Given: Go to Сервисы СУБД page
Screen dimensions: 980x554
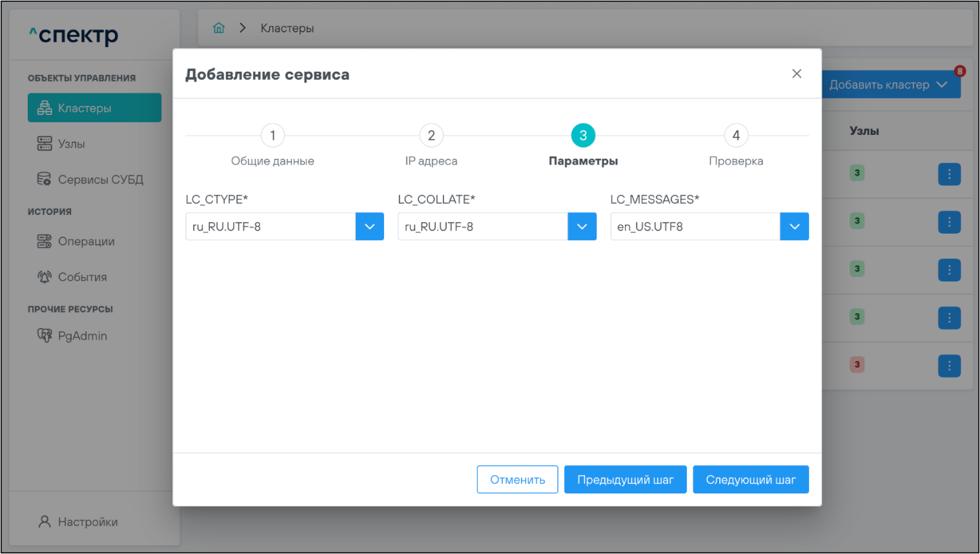Looking at the screenshot, I should 100,180.
